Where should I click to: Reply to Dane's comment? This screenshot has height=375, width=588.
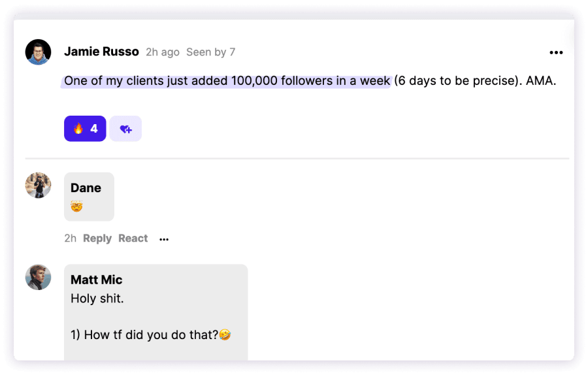[x=97, y=238]
